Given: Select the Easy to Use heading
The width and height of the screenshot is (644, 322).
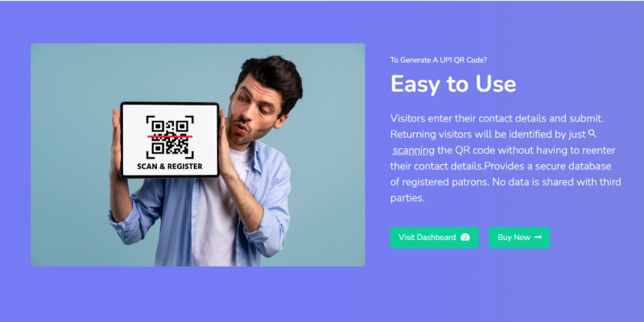Looking at the screenshot, I should (x=453, y=84).
